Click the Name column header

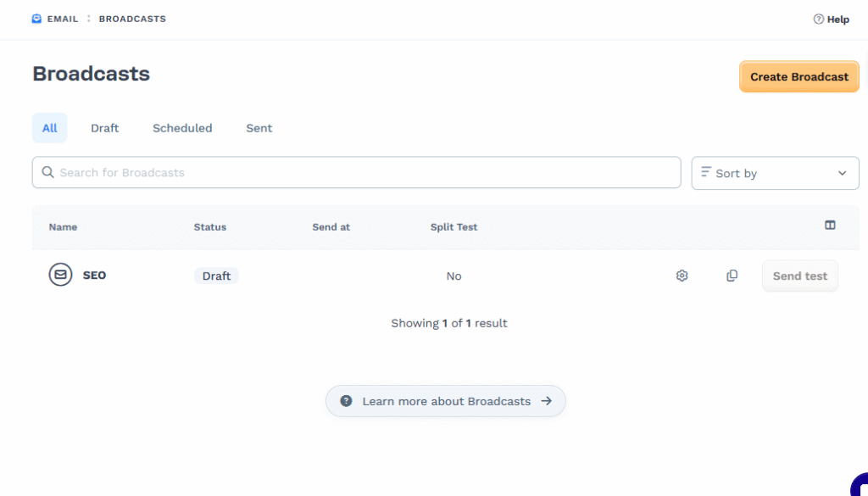tap(63, 227)
